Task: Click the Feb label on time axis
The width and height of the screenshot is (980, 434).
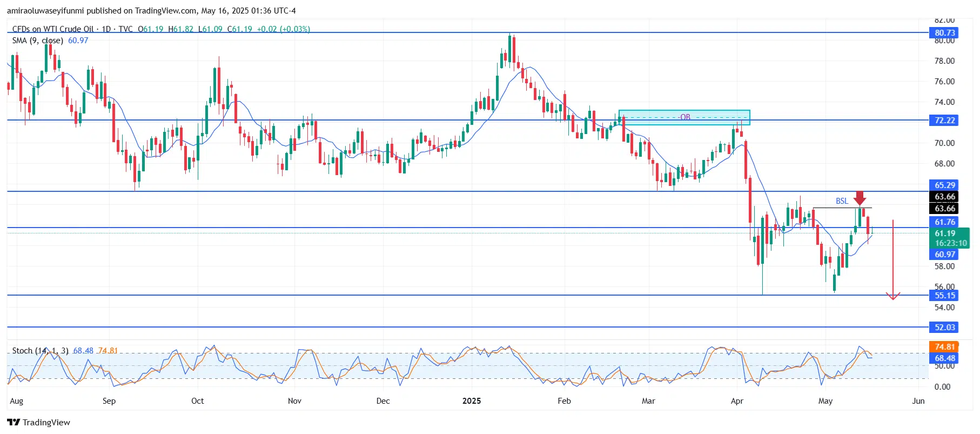Action: click(x=564, y=401)
